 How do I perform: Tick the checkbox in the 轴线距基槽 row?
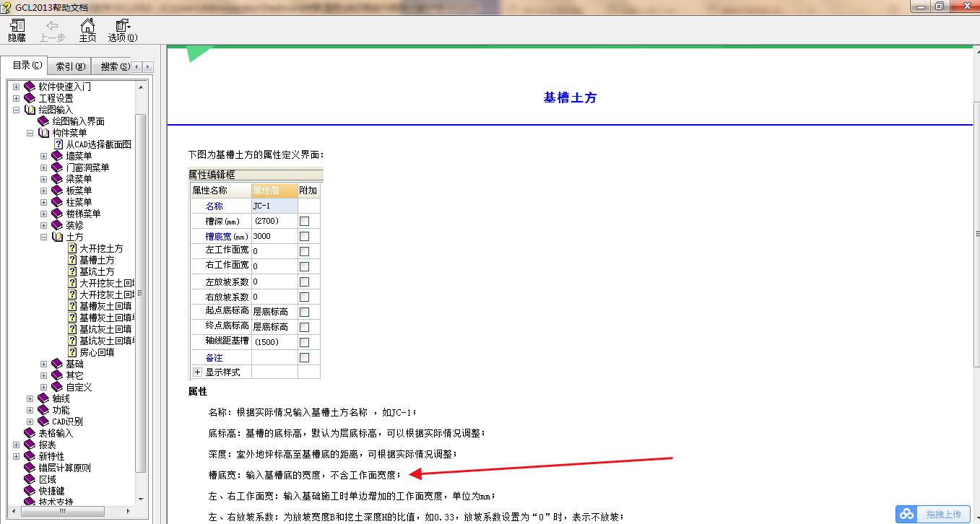point(304,342)
